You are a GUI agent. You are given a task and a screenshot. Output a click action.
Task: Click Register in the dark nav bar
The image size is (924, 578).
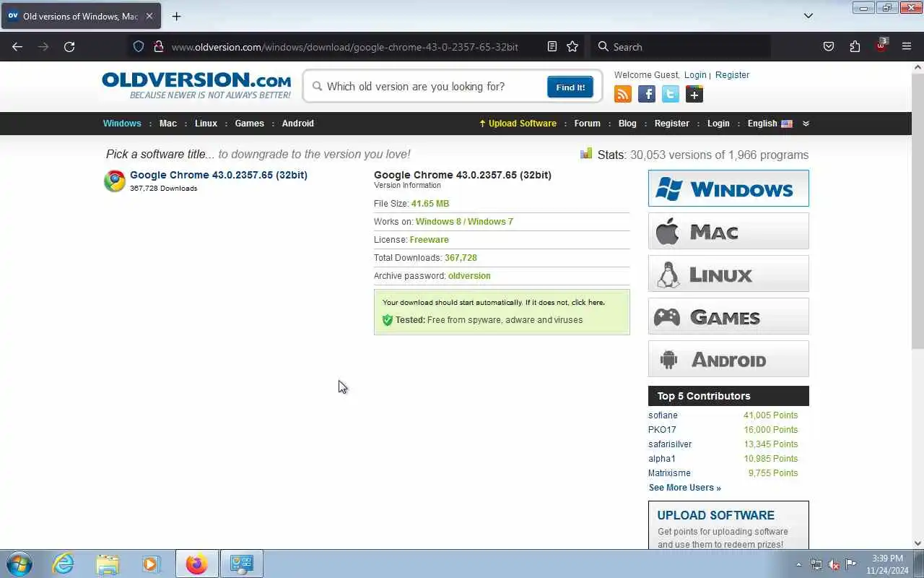click(x=672, y=124)
